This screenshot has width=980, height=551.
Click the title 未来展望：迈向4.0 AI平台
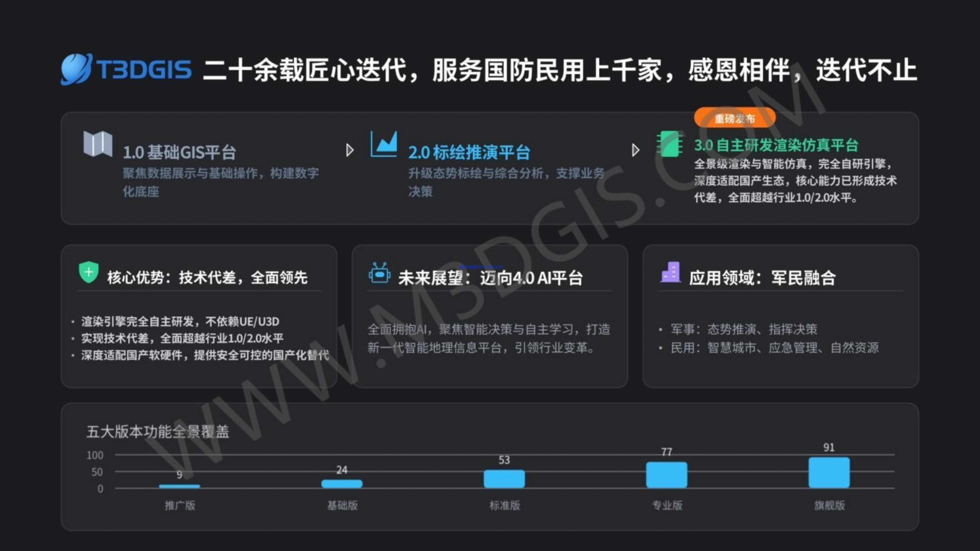[490, 278]
